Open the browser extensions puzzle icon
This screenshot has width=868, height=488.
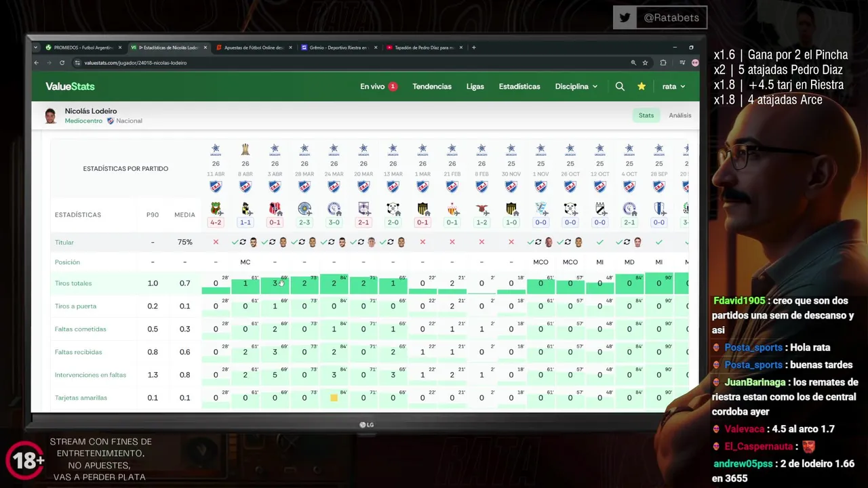coord(663,62)
